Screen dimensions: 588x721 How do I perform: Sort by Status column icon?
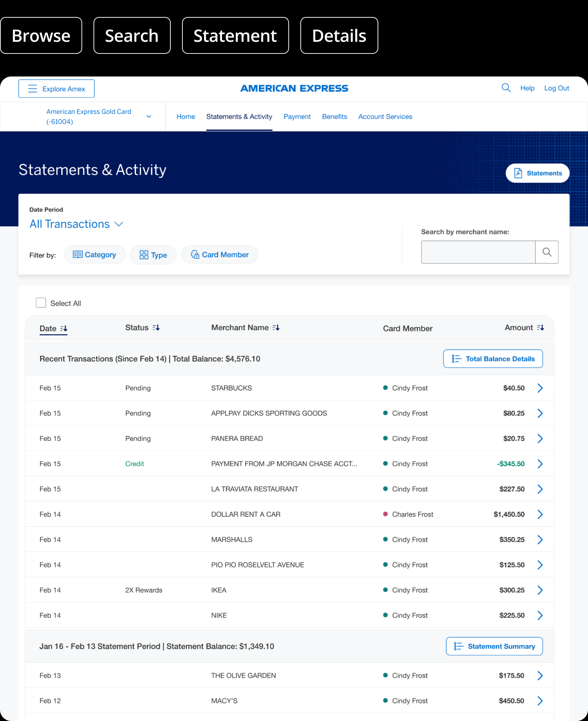156,328
